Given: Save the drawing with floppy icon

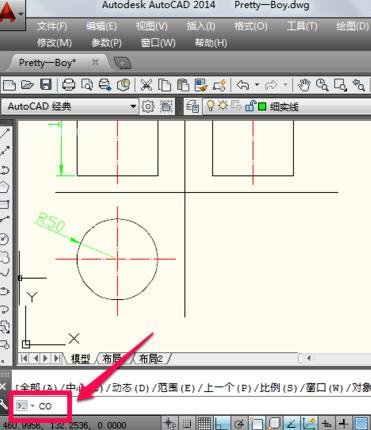Looking at the screenshot, I should 46,85.
